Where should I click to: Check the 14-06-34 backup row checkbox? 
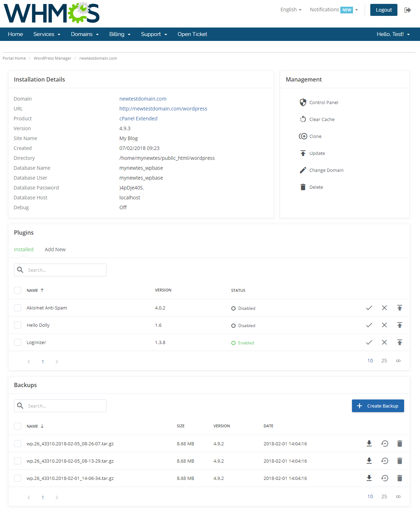18,478
